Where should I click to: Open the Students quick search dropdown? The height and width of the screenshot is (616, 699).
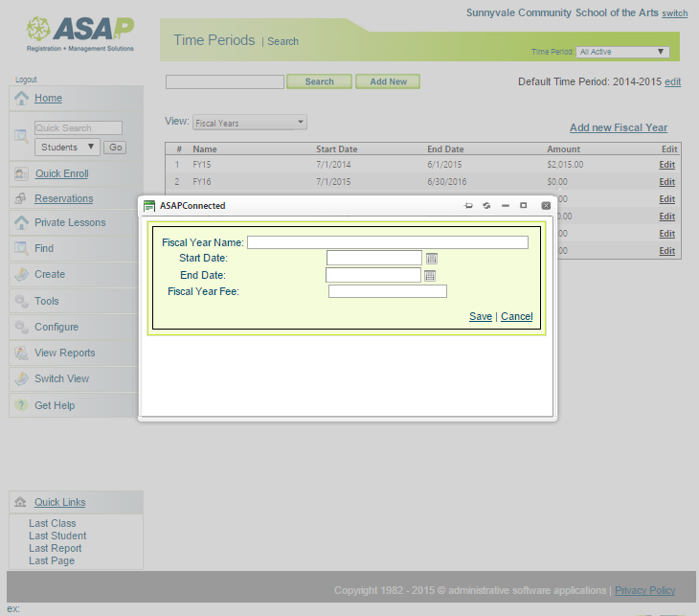pyautogui.click(x=67, y=148)
